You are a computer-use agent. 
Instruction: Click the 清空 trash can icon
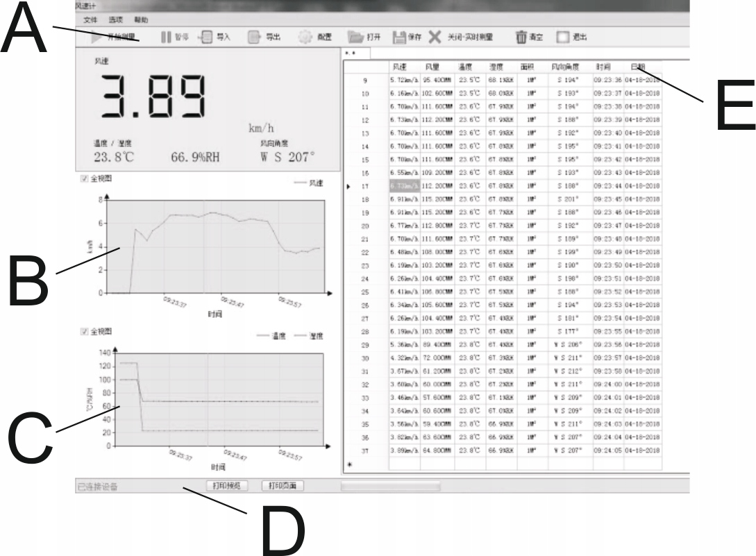point(521,37)
